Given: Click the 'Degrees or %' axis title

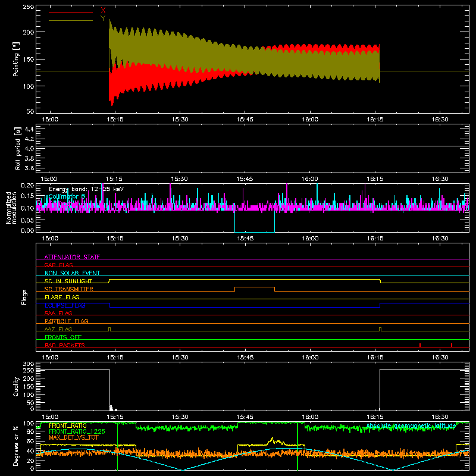Looking at the screenshot, I should click(x=16, y=446).
